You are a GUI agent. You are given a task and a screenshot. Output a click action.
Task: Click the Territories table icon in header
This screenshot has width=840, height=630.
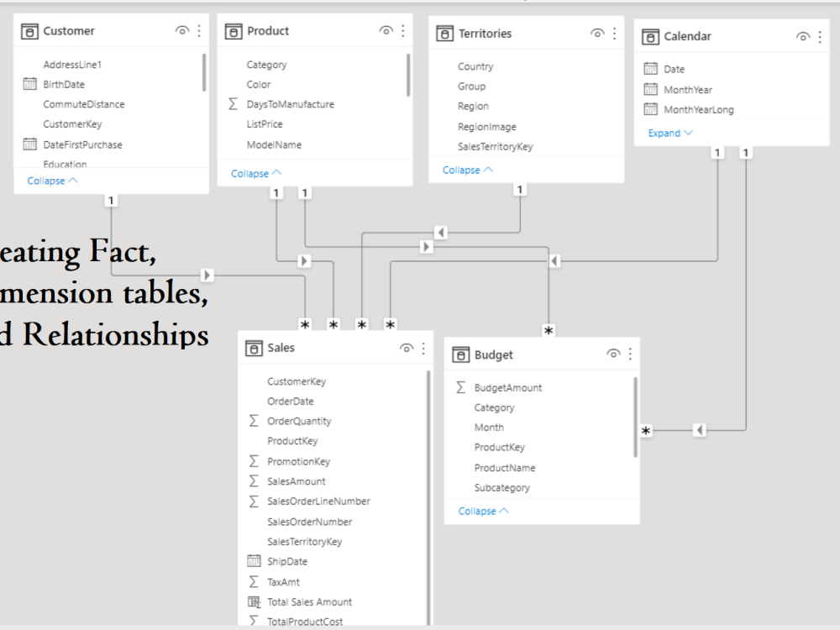pyautogui.click(x=444, y=34)
